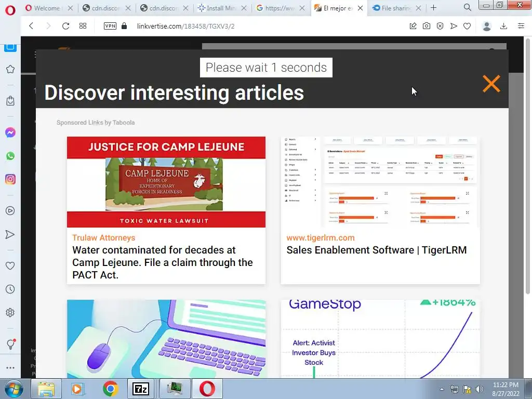
Task: Open Easy Setup sliders menu
Action: coord(521,26)
